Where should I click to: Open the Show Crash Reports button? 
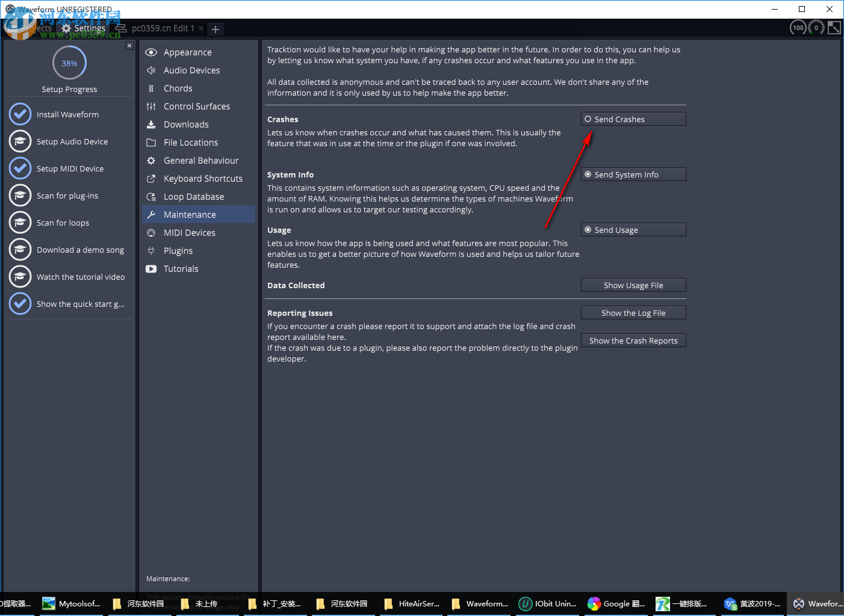633,340
